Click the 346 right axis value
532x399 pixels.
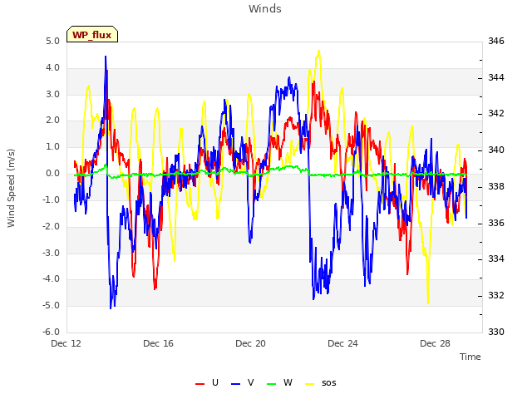[496, 41]
